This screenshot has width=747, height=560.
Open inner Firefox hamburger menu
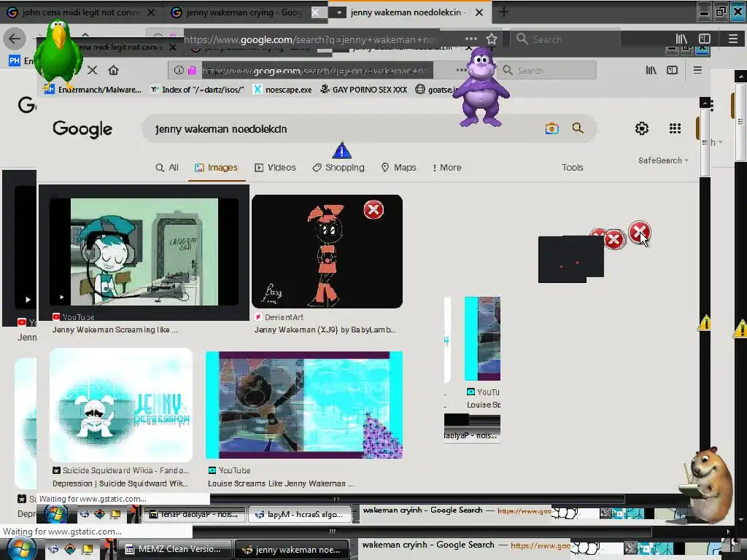697,71
